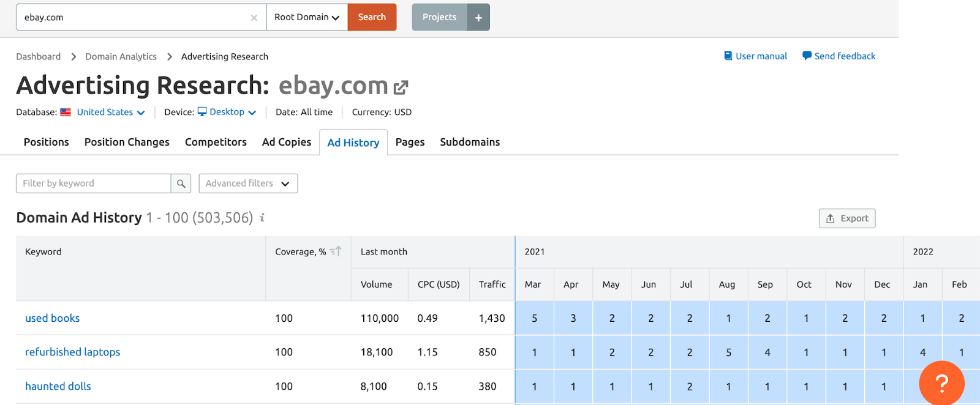Click the Currency: USD label

[x=382, y=112]
